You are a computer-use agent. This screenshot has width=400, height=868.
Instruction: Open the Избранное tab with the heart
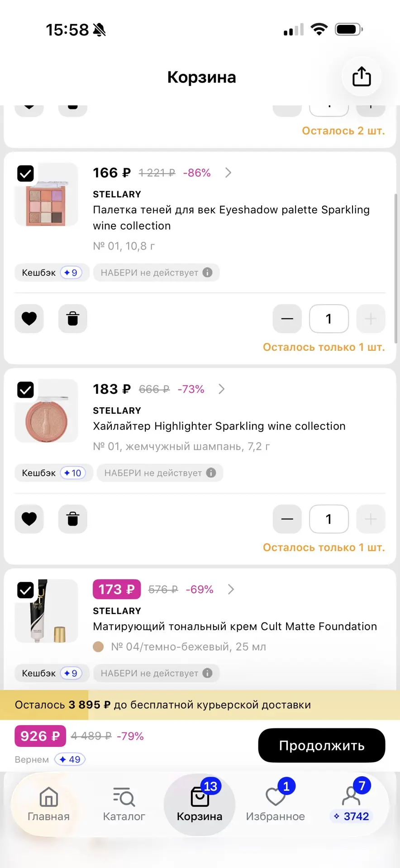[x=276, y=804]
